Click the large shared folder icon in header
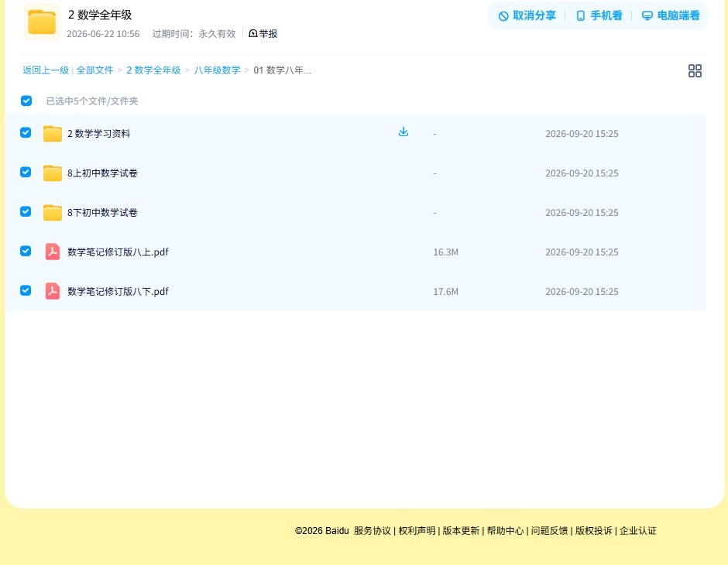Viewport: 728px width, 565px height. 42,22
